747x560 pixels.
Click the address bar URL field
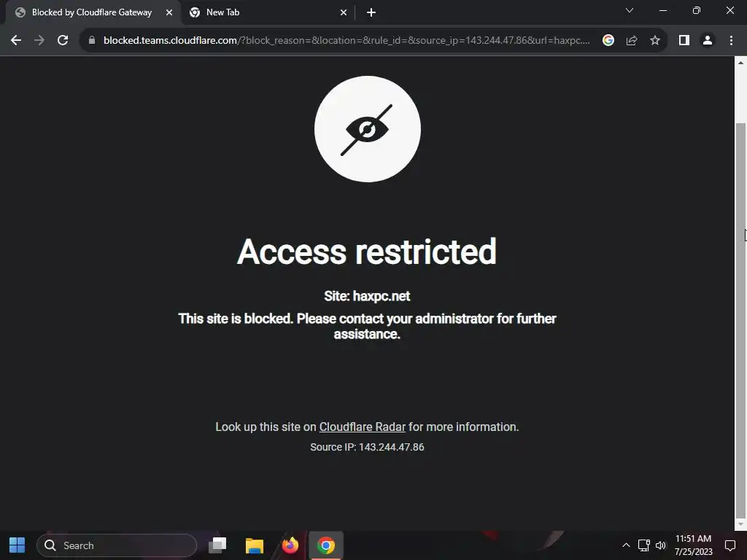(x=346, y=41)
